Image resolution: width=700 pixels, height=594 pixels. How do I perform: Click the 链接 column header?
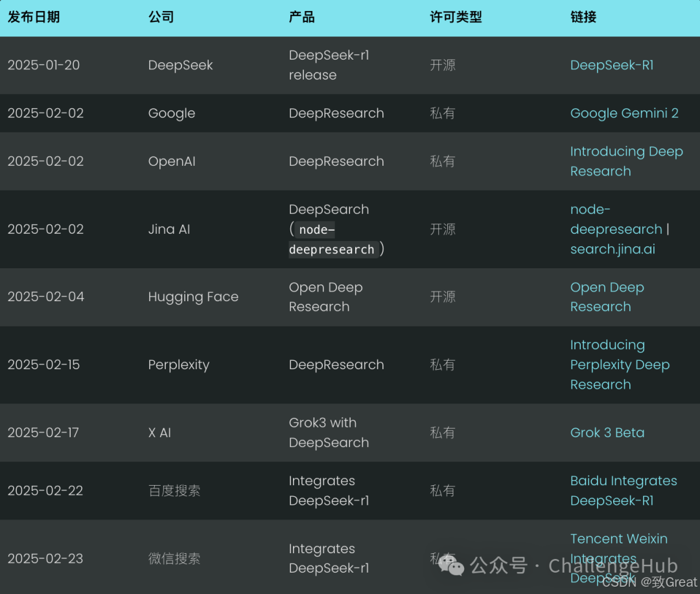pyautogui.click(x=582, y=17)
